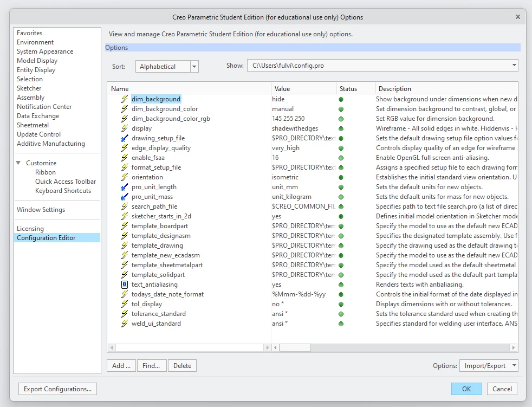Click the wand icon beside pro_unit_mass
The width and height of the screenshot is (532, 407).
point(125,197)
